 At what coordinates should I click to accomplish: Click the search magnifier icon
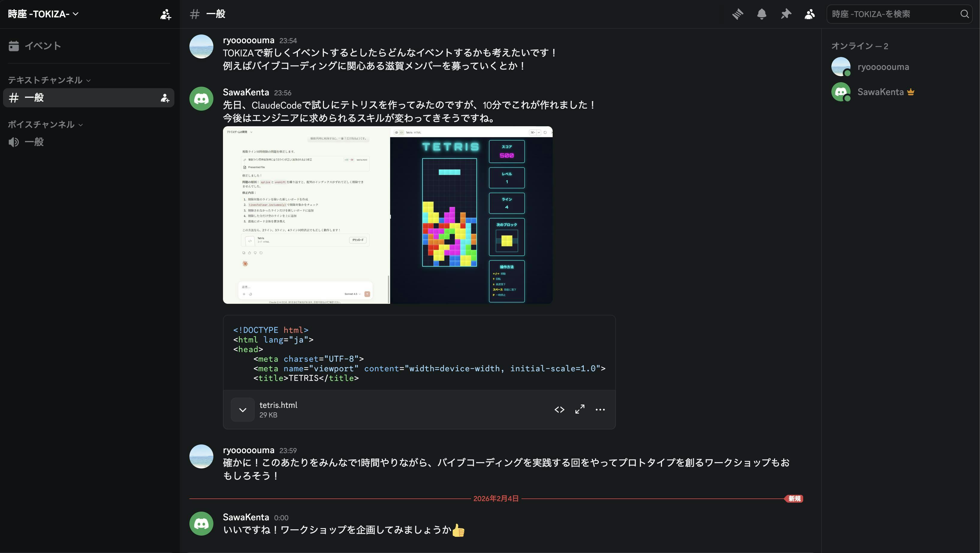(964, 14)
